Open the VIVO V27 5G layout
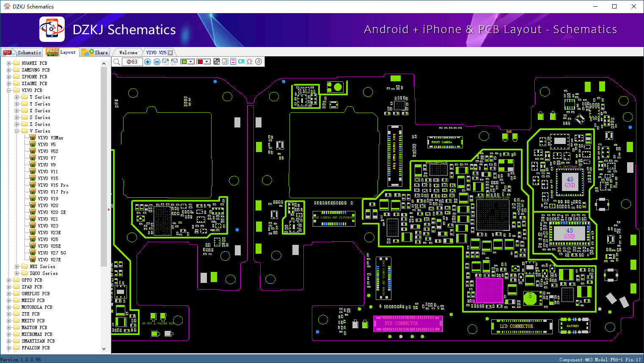 point(52,253)
